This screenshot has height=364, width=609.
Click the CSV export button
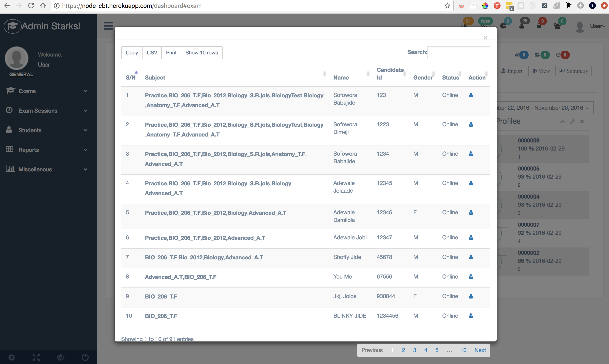152,53
